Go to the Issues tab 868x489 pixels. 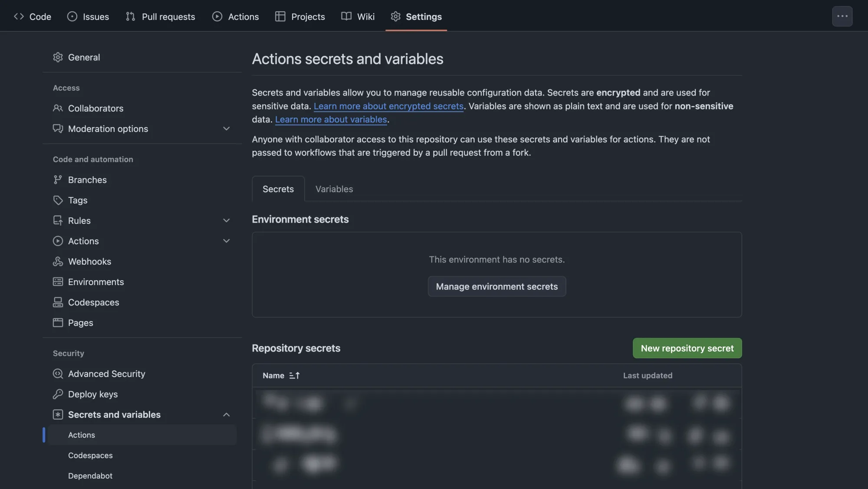point(88,16)
